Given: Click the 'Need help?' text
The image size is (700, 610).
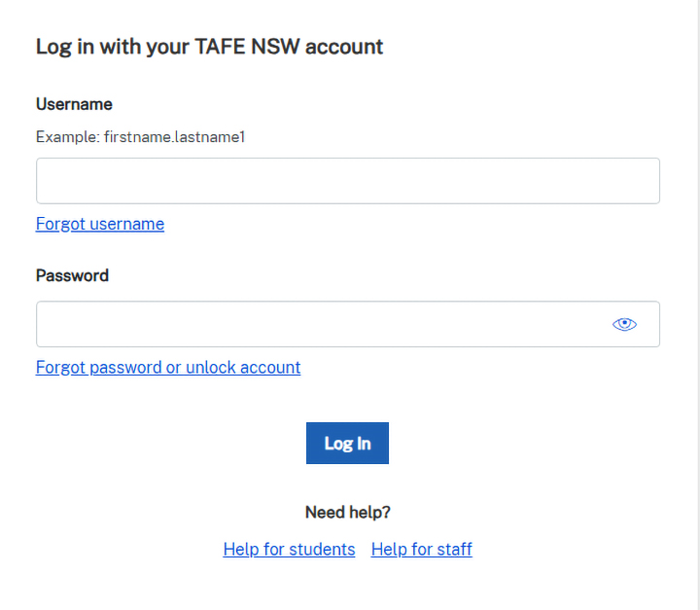Looking at the screenshot, I should point(347,512).
